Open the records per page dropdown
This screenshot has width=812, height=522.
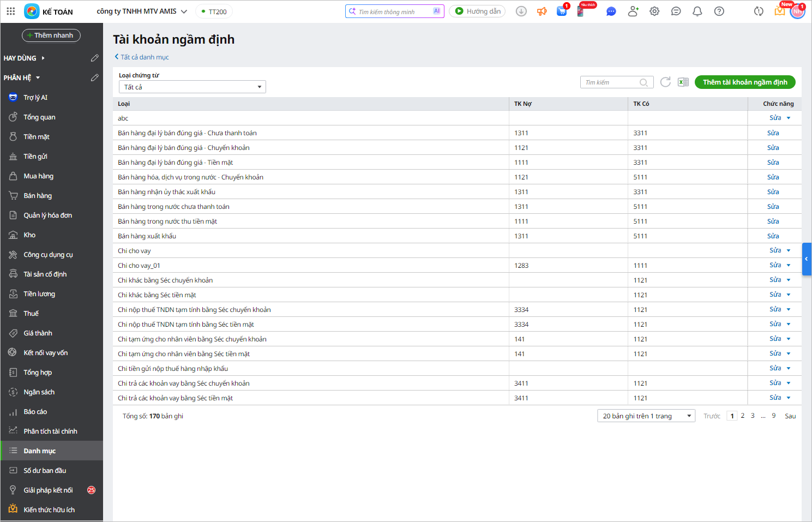click(x=646, y=416)
